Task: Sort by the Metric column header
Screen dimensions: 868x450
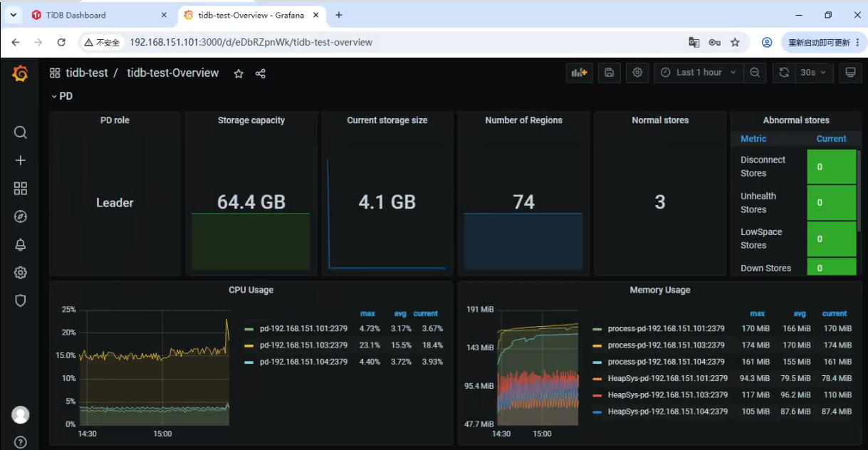Action: pos(753,139)
